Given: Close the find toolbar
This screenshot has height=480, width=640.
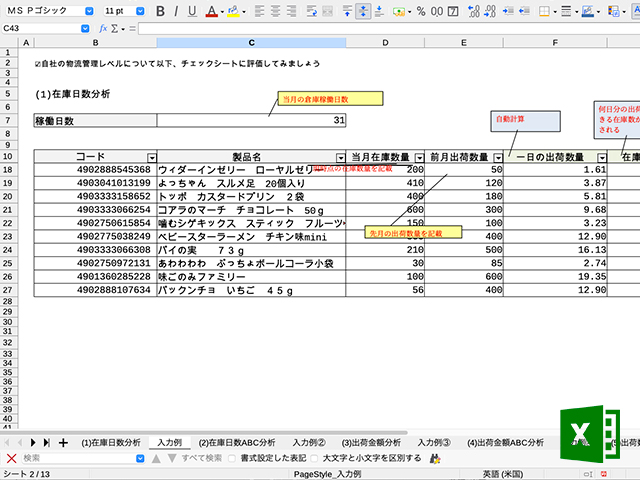Looking at the screenshot, I should click(x=11, y=458).
